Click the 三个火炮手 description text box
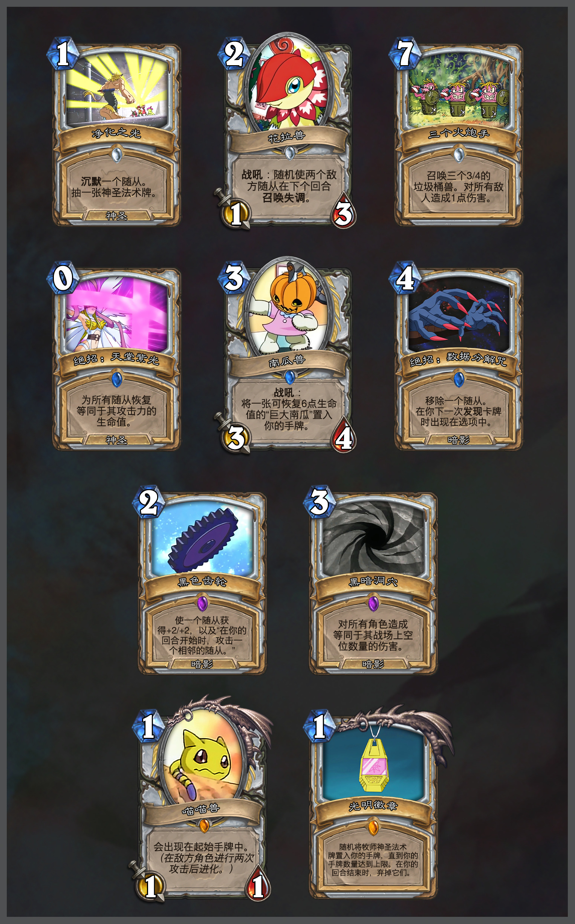575x924 pixels. pos(459,187)
